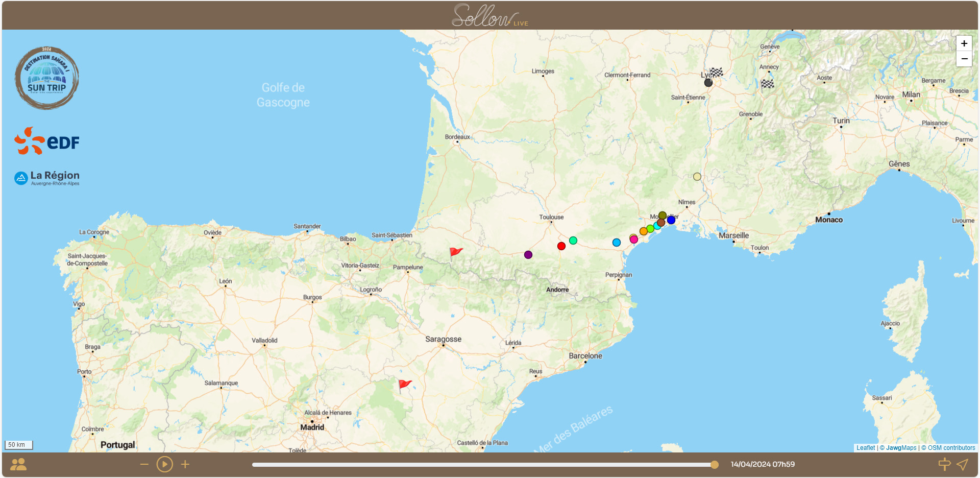980x478 pixels.
Task: Select the checkered flag south of Annecy
Action: (x=768, y=83)
